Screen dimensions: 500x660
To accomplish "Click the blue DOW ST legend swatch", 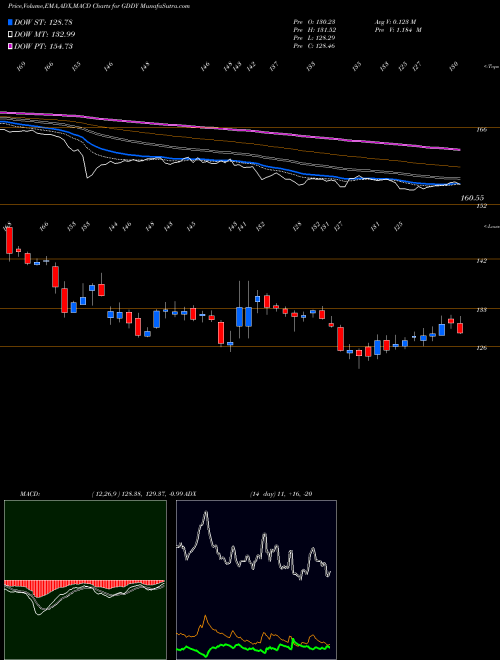I will click(10, 22).
